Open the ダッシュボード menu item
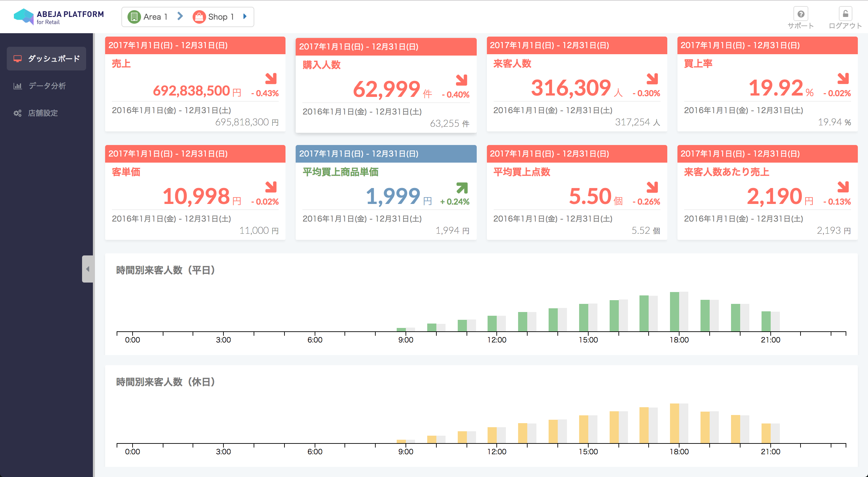This screenshot has width=868, height=477. tap(46, 59)
